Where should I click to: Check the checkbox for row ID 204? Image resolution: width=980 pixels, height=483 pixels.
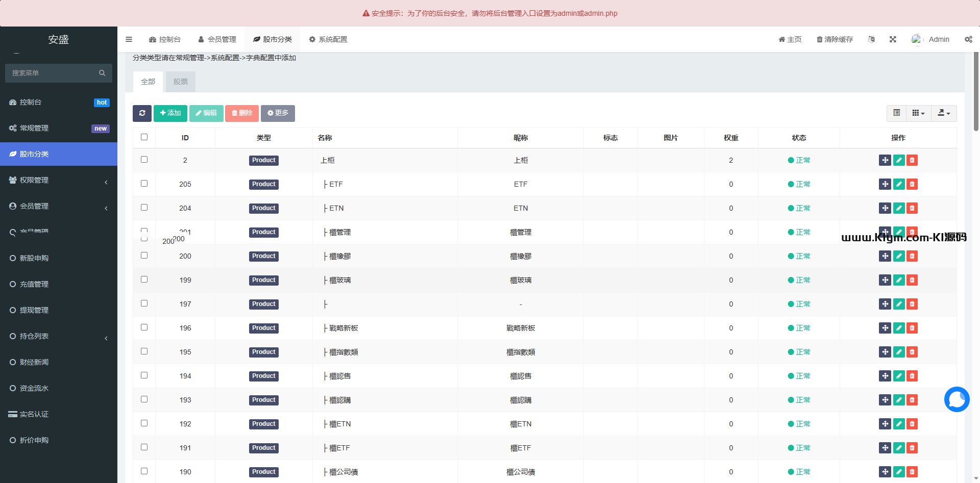(144, 208)
